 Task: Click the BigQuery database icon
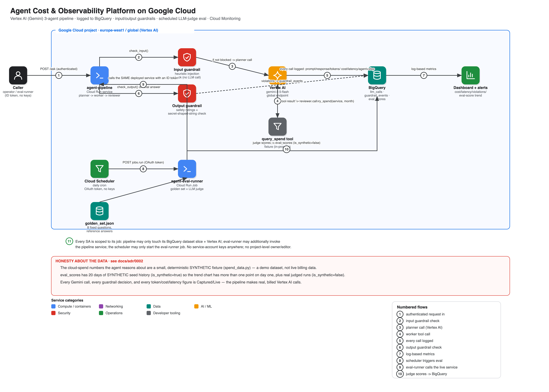click(x=377, y=75)
